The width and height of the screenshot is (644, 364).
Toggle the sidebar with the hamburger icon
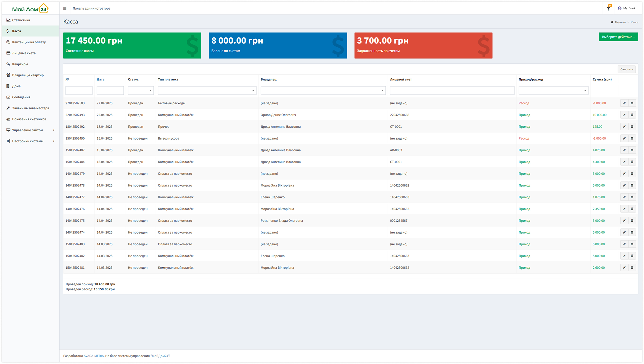pos(65,8)
